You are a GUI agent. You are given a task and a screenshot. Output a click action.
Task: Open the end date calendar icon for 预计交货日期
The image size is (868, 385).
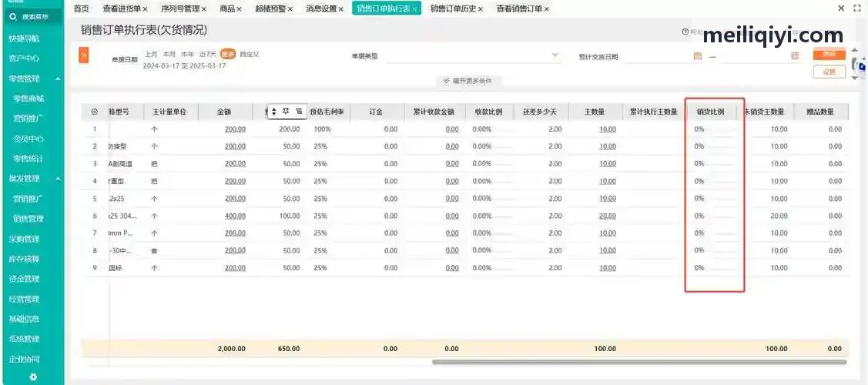(x=795, y=56)
